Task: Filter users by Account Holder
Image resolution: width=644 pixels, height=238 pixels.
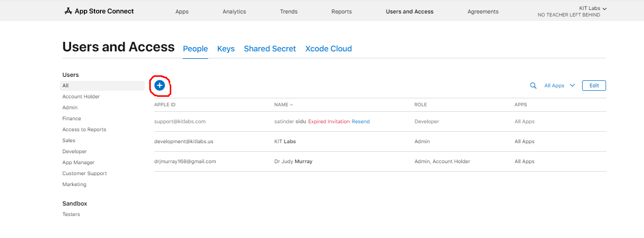Action: click(x=81, y=97)
